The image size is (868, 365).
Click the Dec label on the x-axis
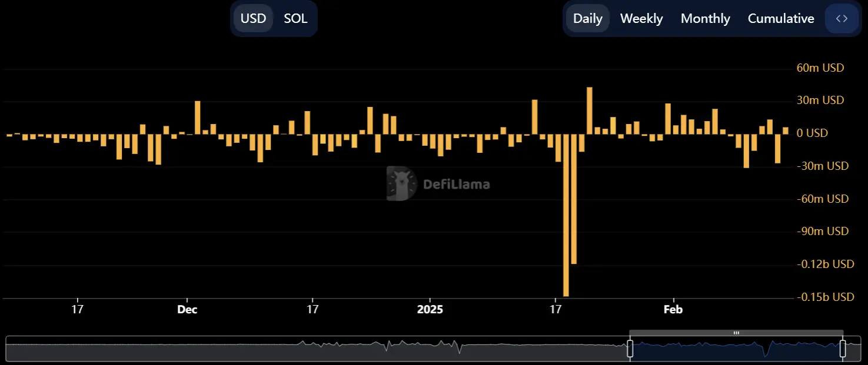click(x=187, y=309)
